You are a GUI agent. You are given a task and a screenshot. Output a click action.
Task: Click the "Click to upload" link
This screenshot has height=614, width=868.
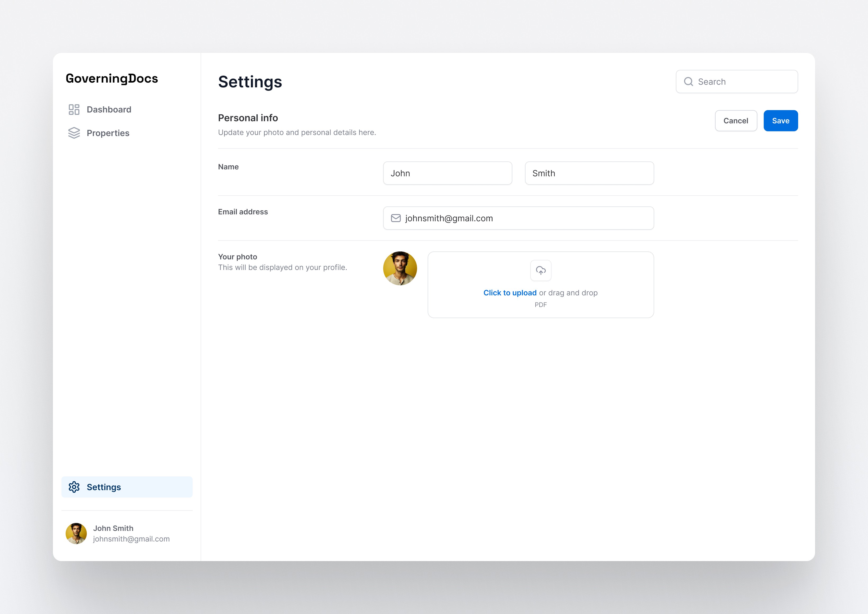[x=510, y=293]
